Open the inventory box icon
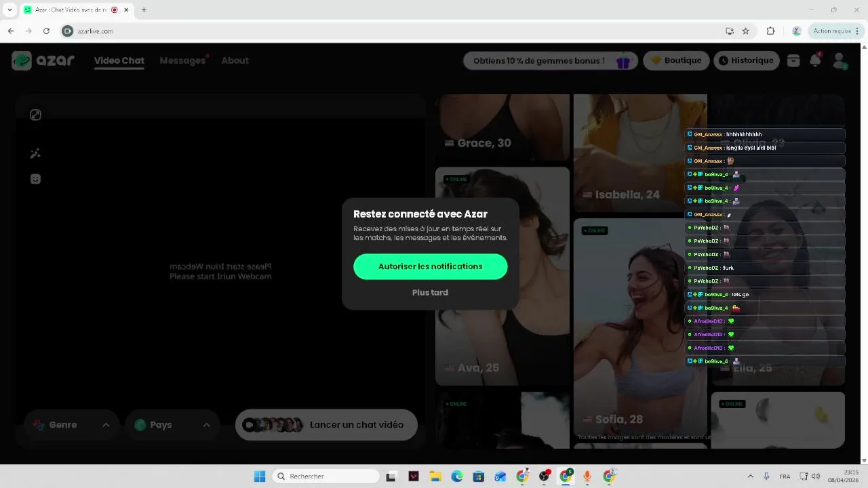 793,61
